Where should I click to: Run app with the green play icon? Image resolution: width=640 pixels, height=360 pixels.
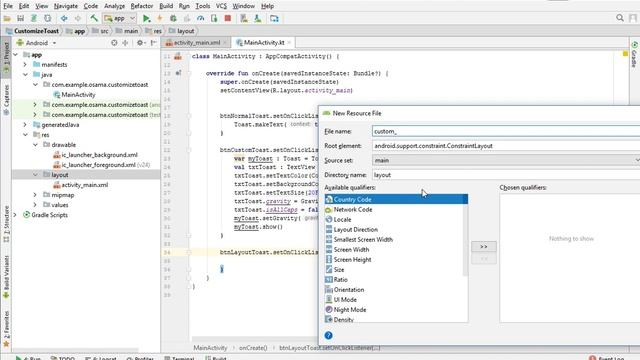coord(146,18)
